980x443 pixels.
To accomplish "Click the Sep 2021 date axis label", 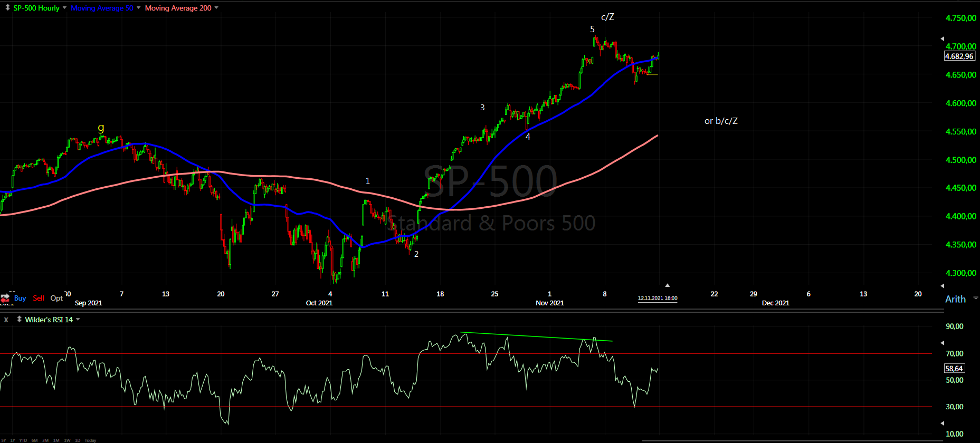I will 89,303.
